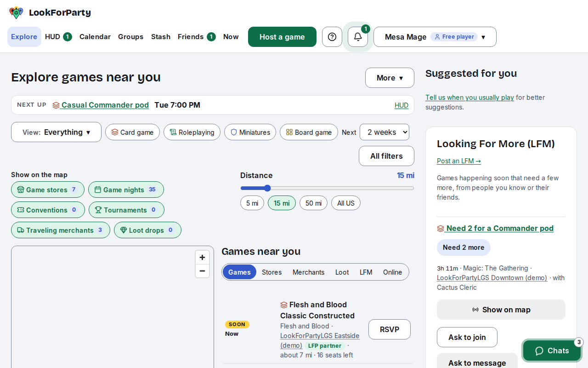Open the All filters button
The width and height of the screenshot is (588, 368).
(x=386, y=156)
